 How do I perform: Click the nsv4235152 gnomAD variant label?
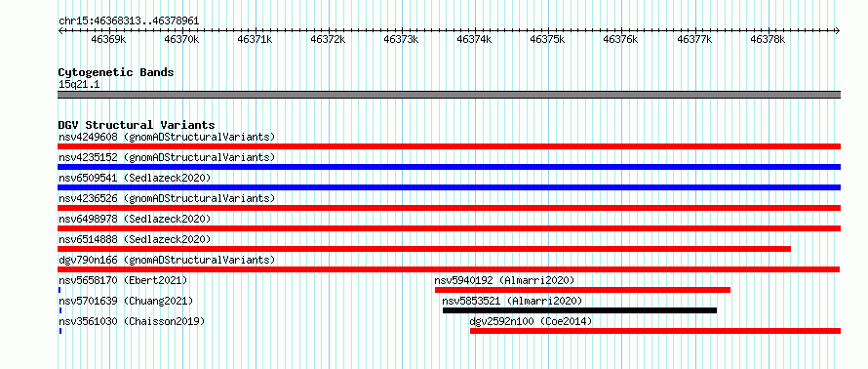[167, 157]
